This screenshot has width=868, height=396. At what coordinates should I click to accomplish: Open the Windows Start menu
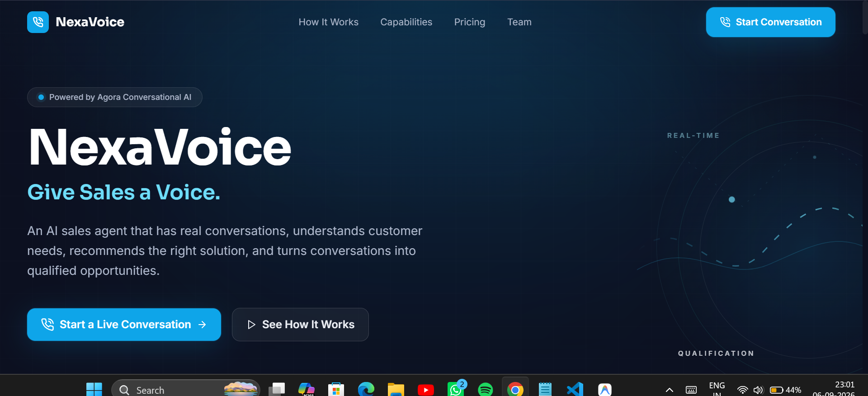[94, 390]
